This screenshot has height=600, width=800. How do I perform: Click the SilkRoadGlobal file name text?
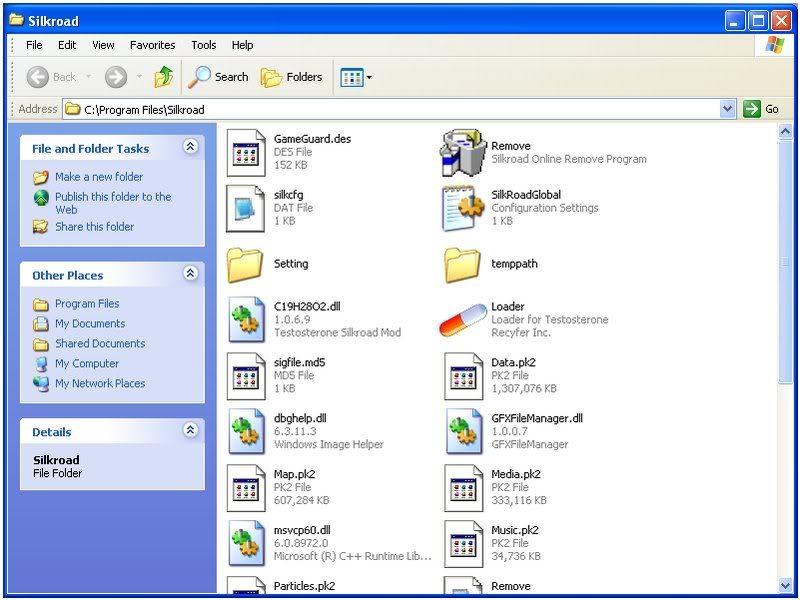point(526,195)
